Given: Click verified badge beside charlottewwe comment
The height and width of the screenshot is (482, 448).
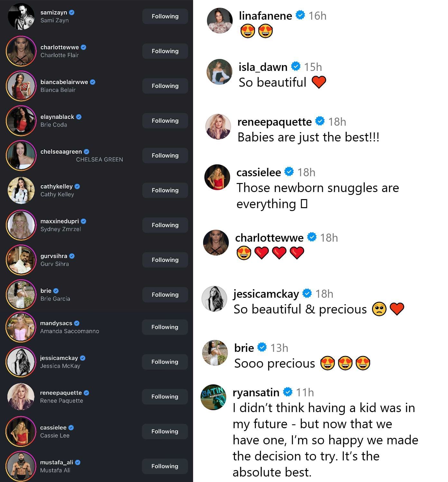Looking at the screenshot, I should pos(312,237).
